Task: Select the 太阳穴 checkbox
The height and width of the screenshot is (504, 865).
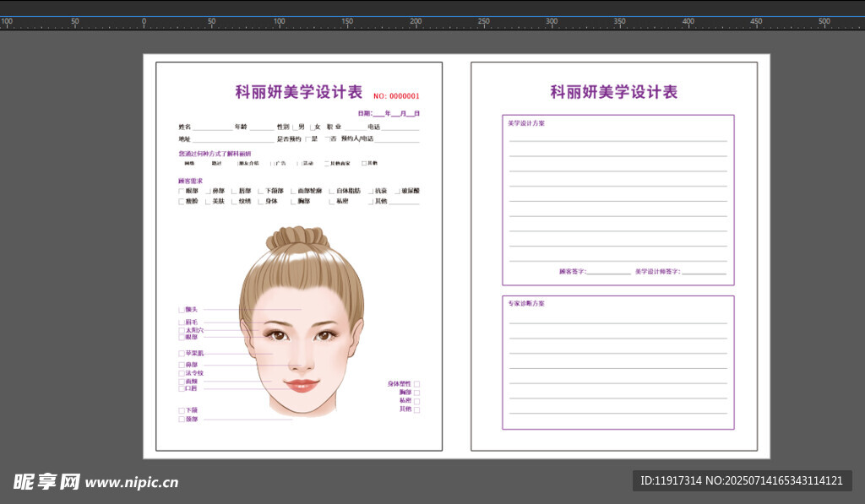Action: point(181,330)
